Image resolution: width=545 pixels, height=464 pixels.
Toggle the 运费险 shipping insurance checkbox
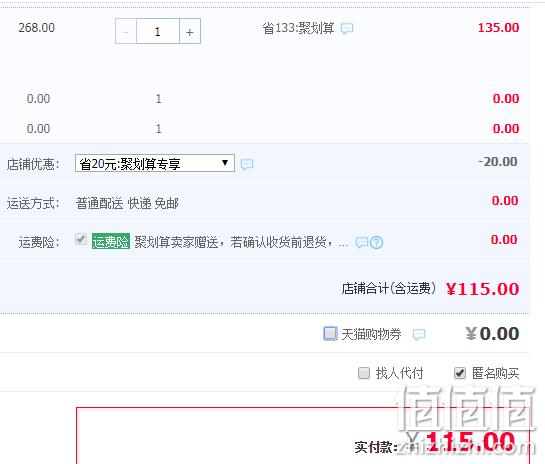(x=81, y=239)
